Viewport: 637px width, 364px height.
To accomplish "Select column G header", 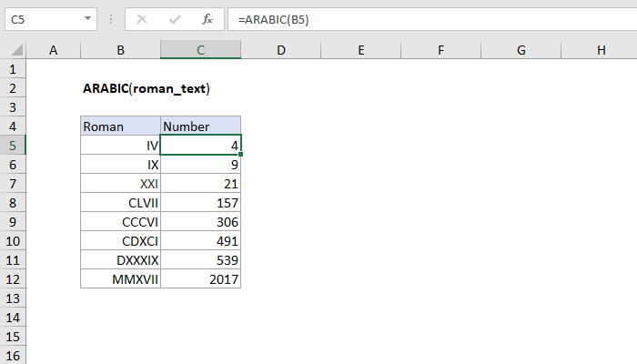I will tap(521, 50).
